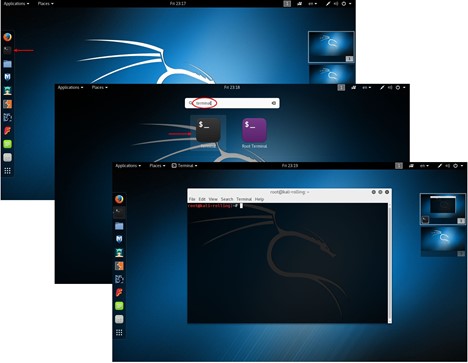Click the terminal window's vertical scrollbar

point(390,263)
